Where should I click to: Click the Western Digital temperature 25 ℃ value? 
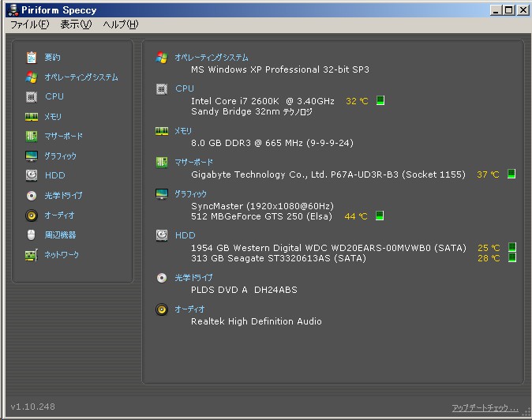coord(489,248)
